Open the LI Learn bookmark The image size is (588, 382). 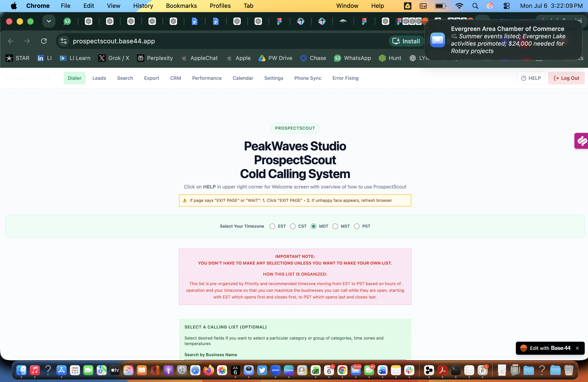(75, 58)
